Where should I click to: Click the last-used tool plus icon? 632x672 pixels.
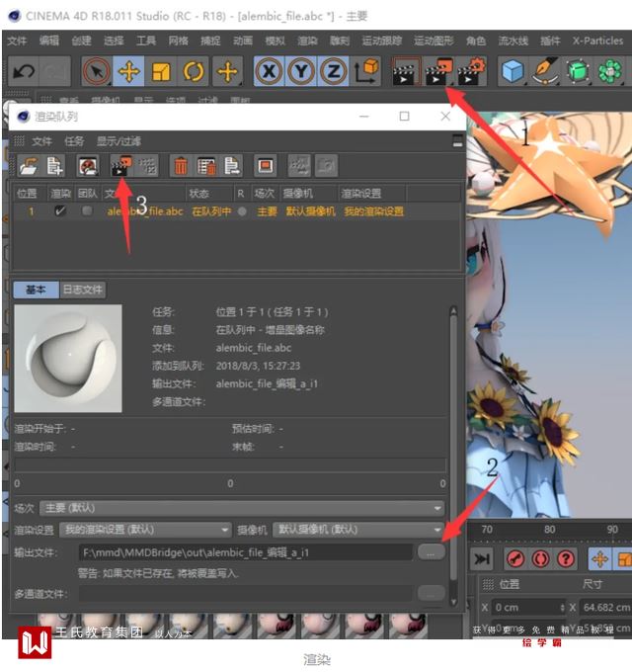[227, 71]
